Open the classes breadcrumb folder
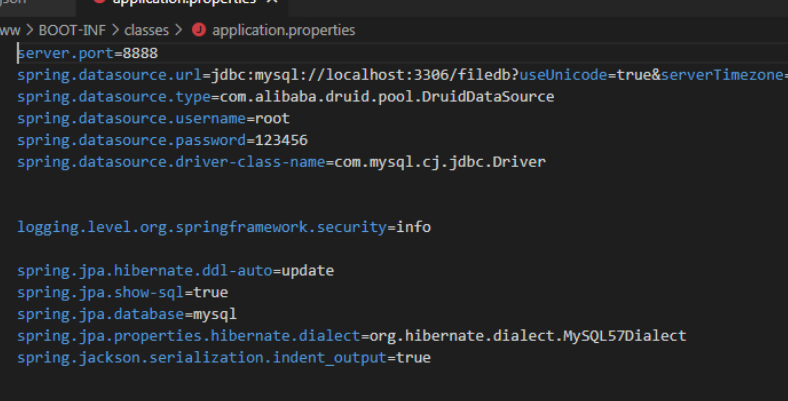Screen dimensions: 788x401 pyautogui.click(x=146, y=30)
